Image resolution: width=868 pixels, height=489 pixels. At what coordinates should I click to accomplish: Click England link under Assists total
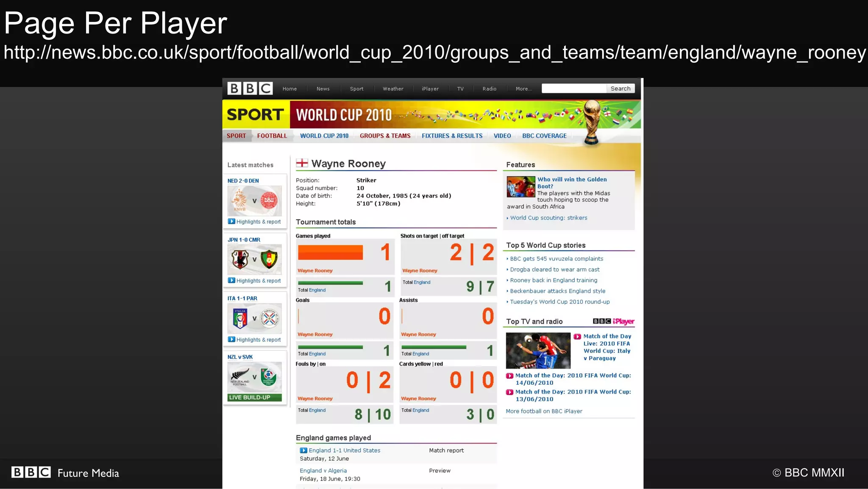420,354
